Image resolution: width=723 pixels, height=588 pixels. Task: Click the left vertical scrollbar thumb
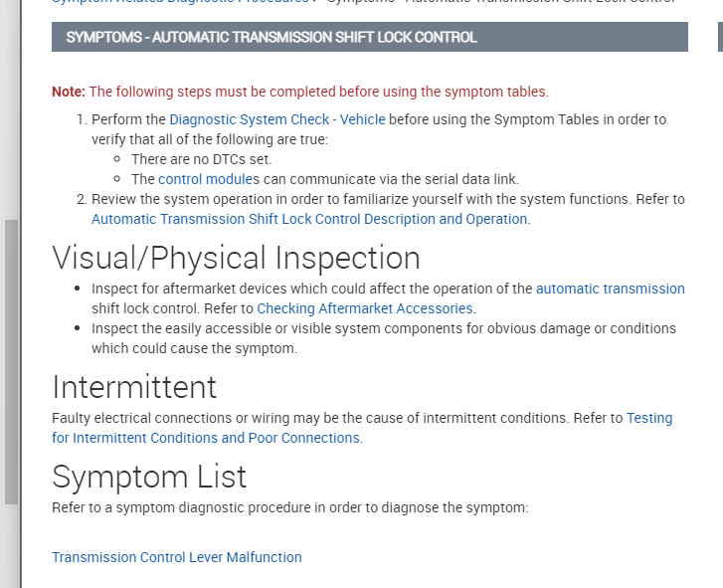[x=11, y=358]
